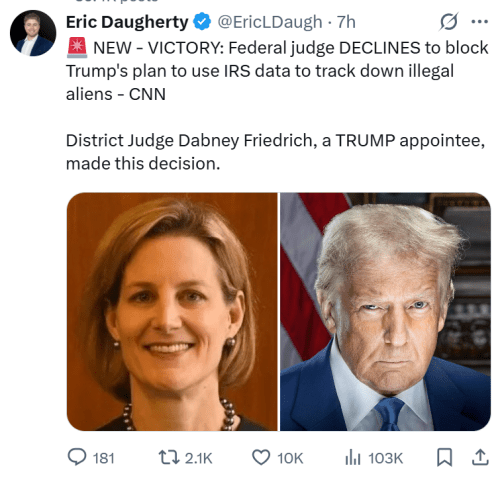Like the post with the heart icon
The image size is (500, 478).
tap(261, 457)
